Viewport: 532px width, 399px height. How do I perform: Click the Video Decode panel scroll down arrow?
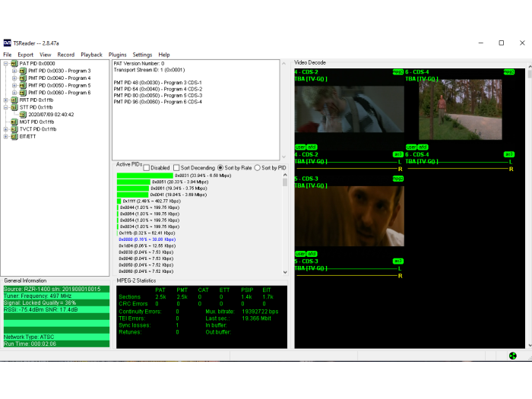point(530,345)
